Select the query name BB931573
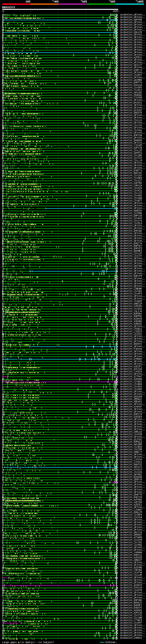Image resolution: width=146 pixels, height=644 pixels. coord(8,8)
